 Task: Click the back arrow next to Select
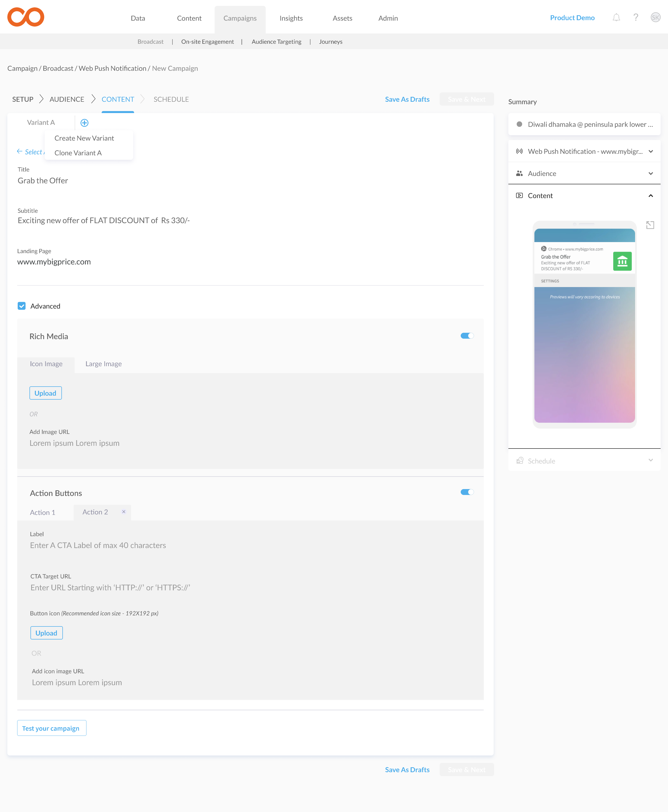point(20,151)
